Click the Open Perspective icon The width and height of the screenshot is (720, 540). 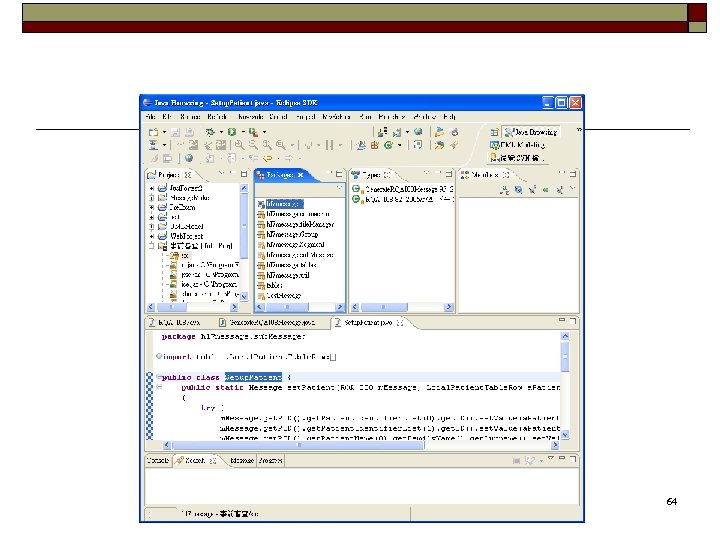[x=494, y=132]
